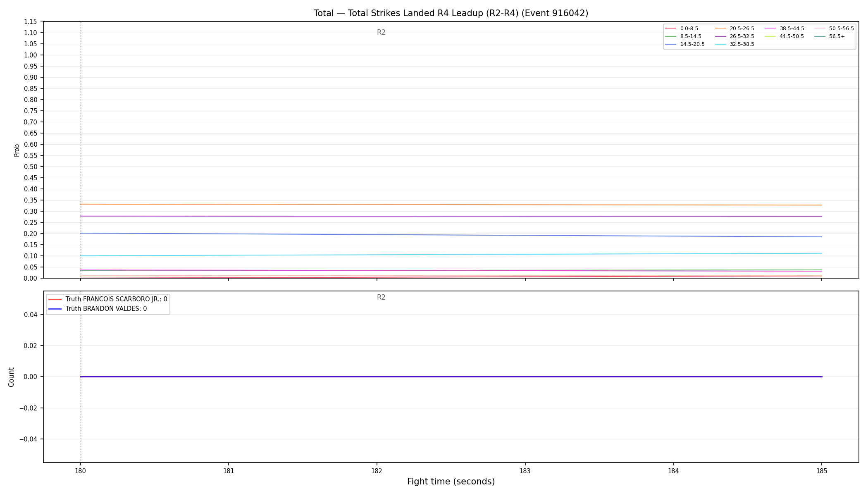Click the truth count line at zero
This screenshot has height=496, width=868.
tap(451, 377)
